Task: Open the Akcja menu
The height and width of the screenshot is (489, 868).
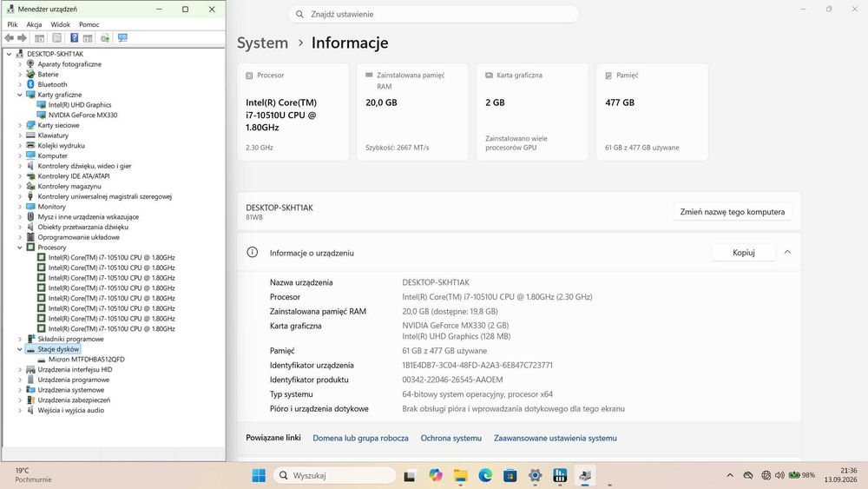Action: click(35, 24)
